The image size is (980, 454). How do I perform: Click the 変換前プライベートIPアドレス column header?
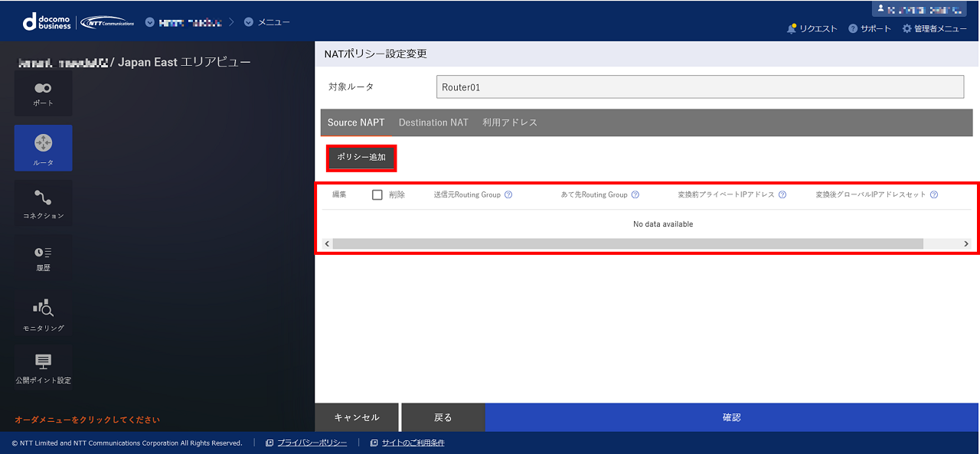(727, 194)
